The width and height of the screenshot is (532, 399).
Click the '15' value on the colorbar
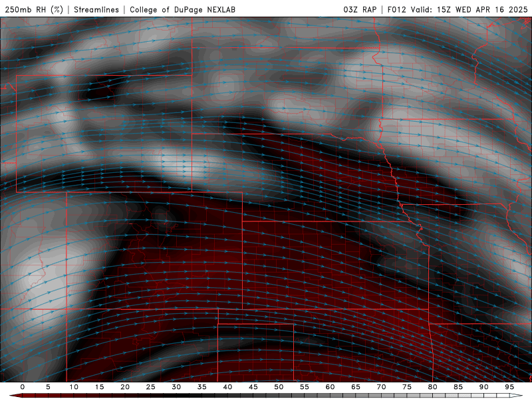click(x=99, y=387)
